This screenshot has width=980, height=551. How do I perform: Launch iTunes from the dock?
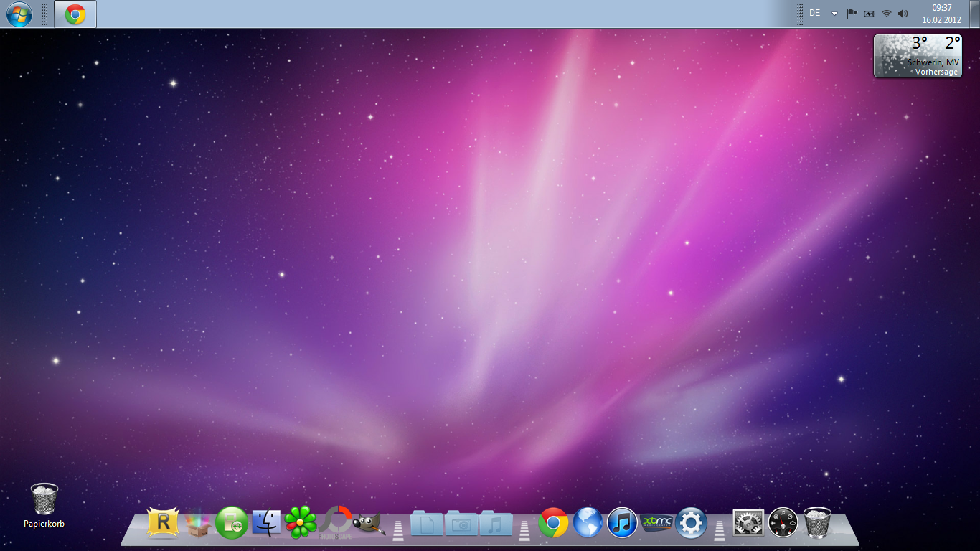coord(622,523)
